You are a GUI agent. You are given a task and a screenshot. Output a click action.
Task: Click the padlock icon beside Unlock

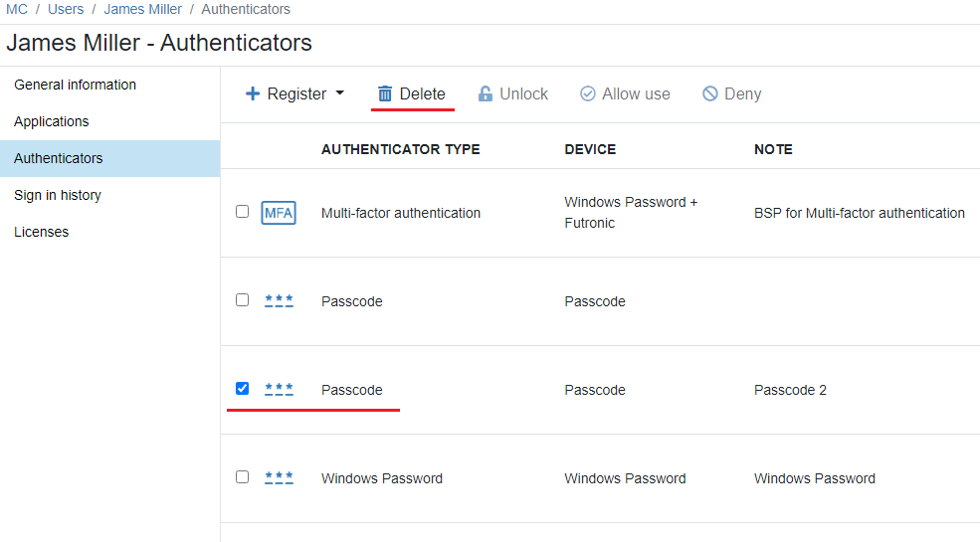tap(486, 93)
